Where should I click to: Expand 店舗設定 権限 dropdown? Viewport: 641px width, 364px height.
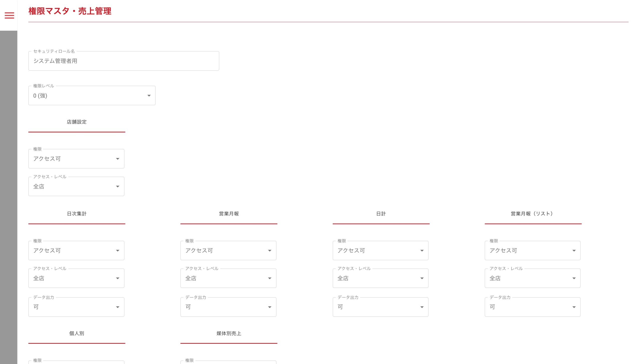(x=76, y=159)
